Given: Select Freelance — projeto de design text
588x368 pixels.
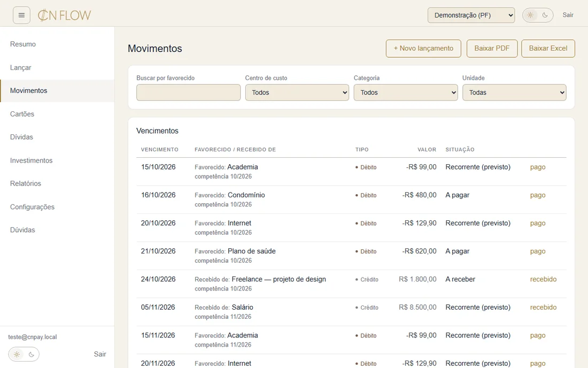Looking at the screenshot, I should pos(278,279).
